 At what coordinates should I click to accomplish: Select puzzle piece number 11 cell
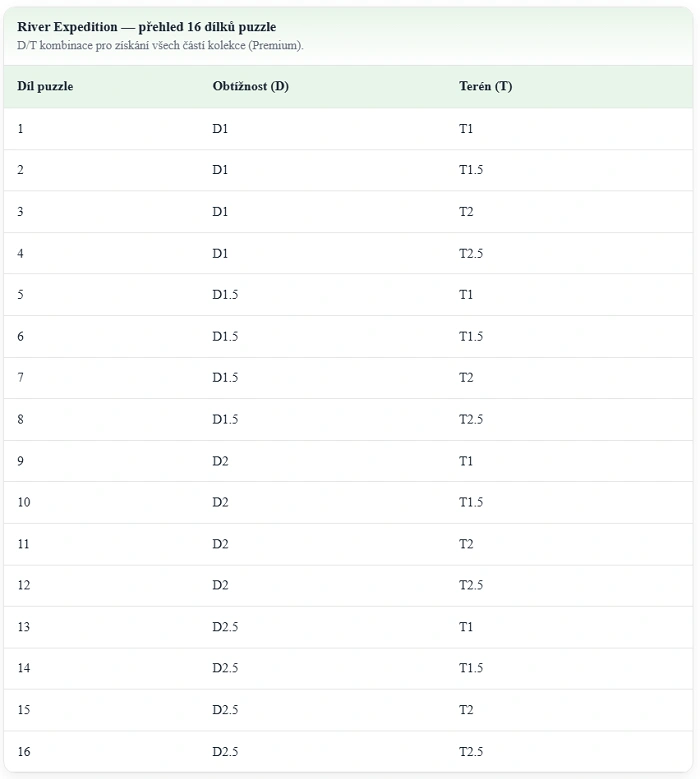24,544
